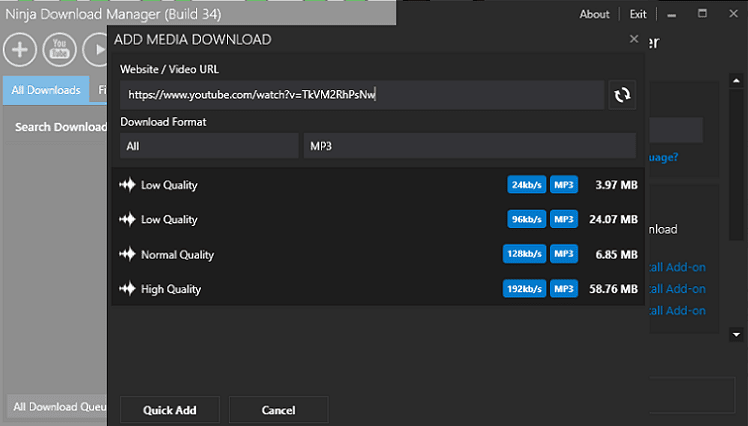Viewport: 748px width, 426px height.
Task: Click the third Install Add-on link
Action: click(x=677, y=311)
